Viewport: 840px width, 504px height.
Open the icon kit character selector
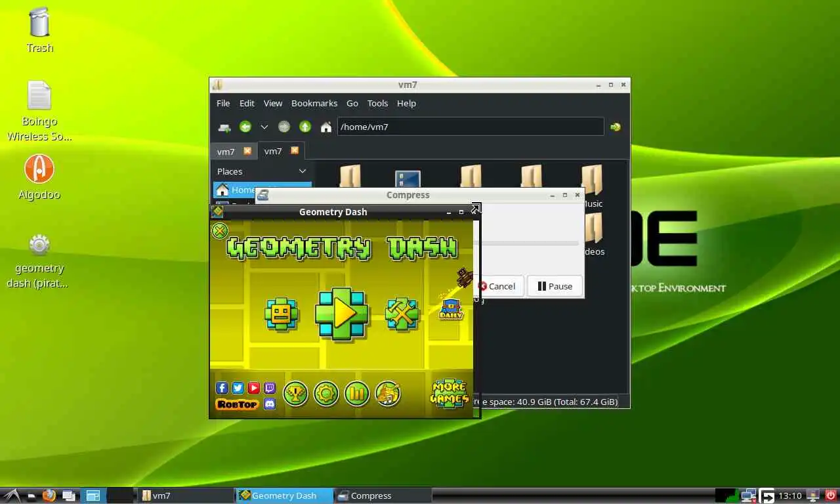282,314
